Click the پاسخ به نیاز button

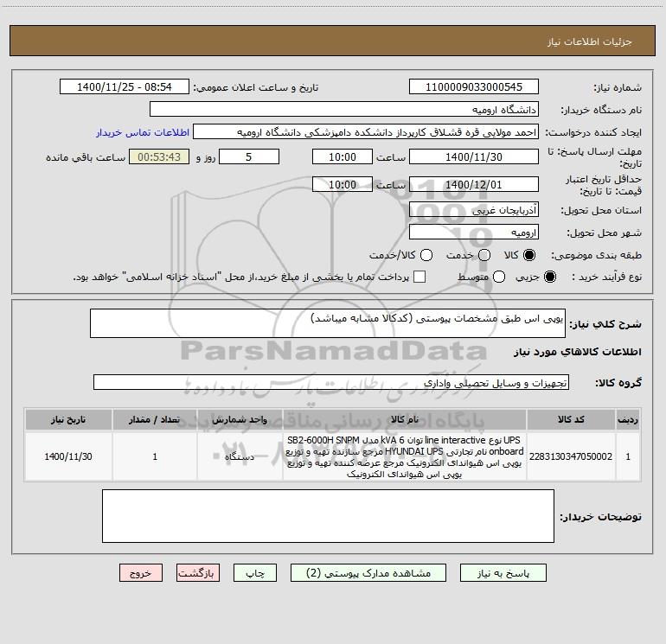[x=503, y=573]
